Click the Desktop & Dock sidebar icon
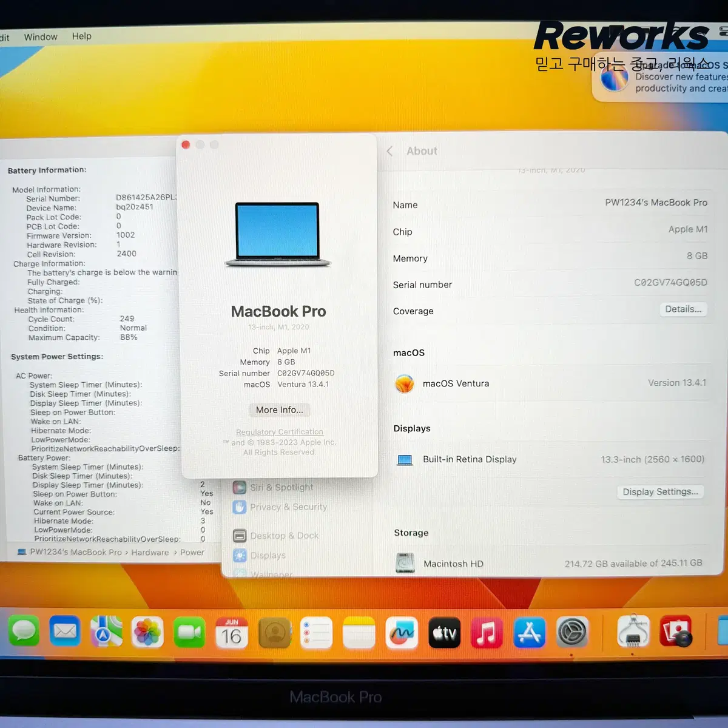The width and height of the screenshot is (728, 728). pos(240,536)
